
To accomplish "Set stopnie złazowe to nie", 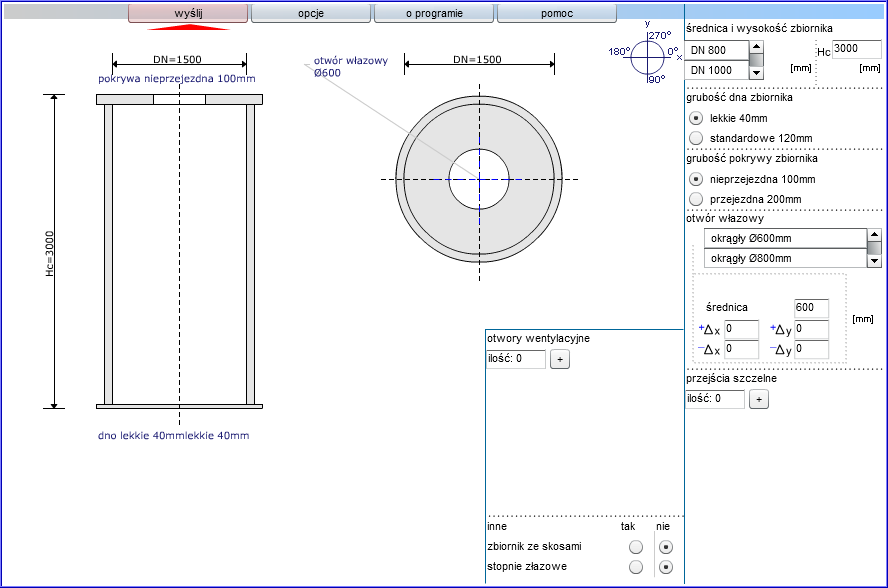I will [x=666, y=567].
